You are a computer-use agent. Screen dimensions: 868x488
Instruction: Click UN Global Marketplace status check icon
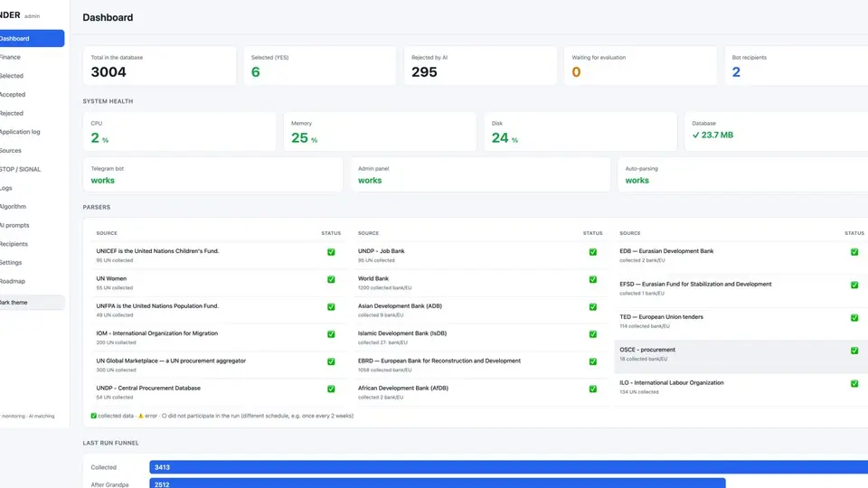[x=331, y=361]
